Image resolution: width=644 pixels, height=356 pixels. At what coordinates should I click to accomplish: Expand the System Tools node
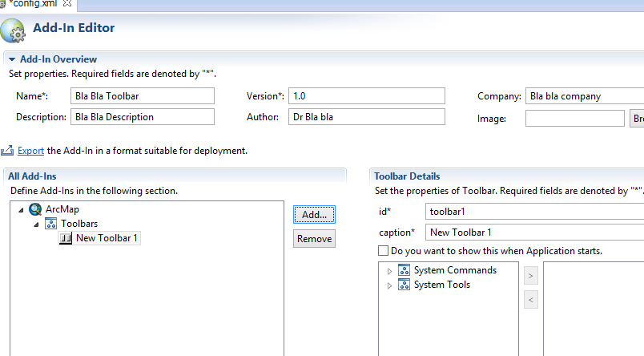tap(390, 285)
